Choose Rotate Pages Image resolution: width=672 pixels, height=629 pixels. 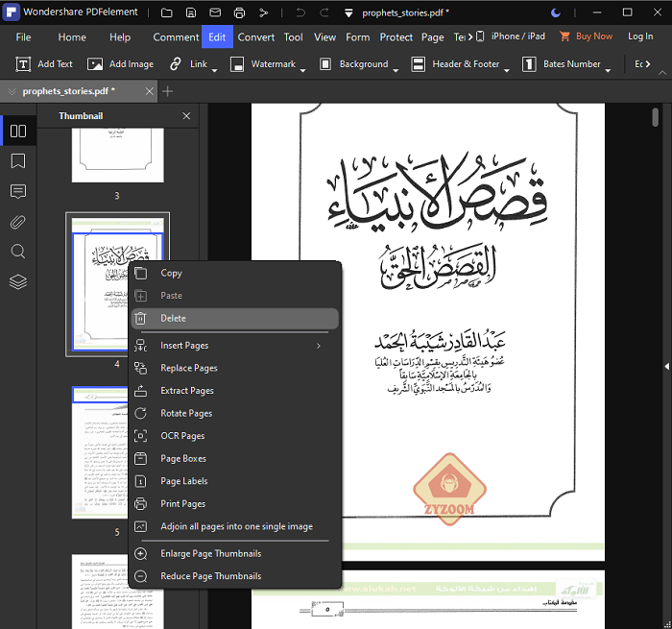pos(235,413)
